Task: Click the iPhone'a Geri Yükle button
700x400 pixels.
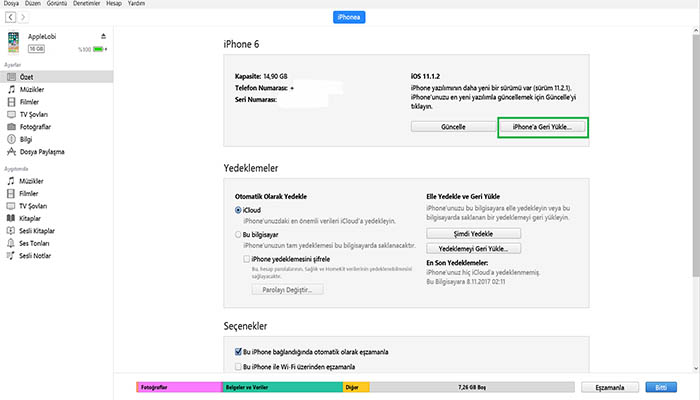Action: [x=542, y=128]
